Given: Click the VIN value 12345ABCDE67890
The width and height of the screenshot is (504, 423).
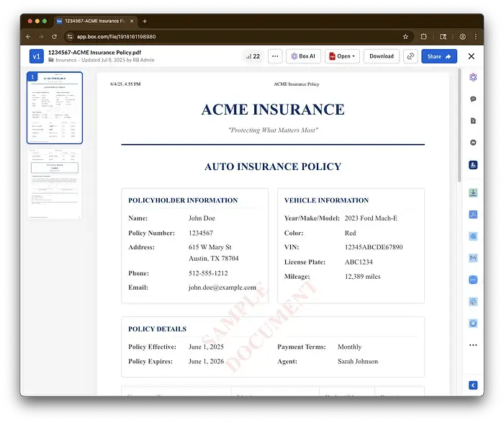Looking at the screenshot, I should (374, 247).
